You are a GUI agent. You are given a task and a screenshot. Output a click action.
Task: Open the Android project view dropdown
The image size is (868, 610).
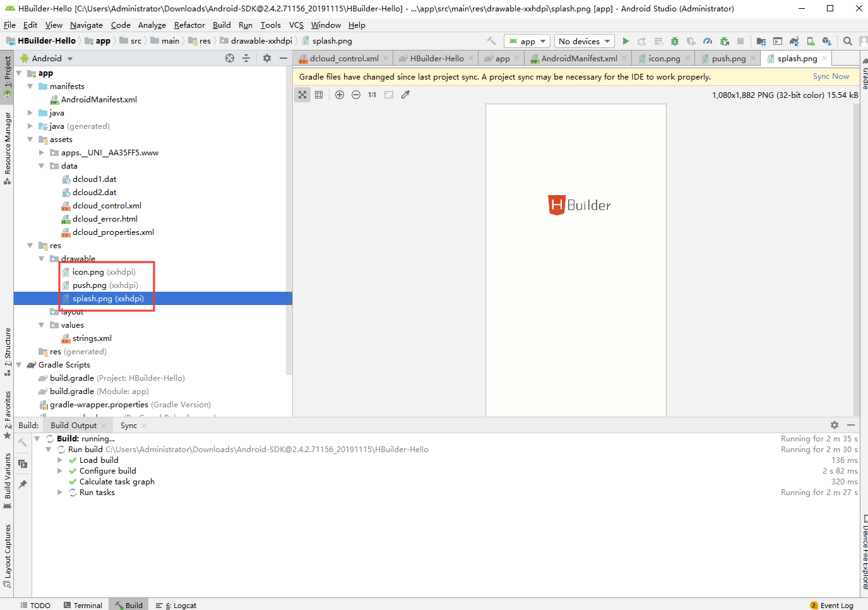coord(47,58)
